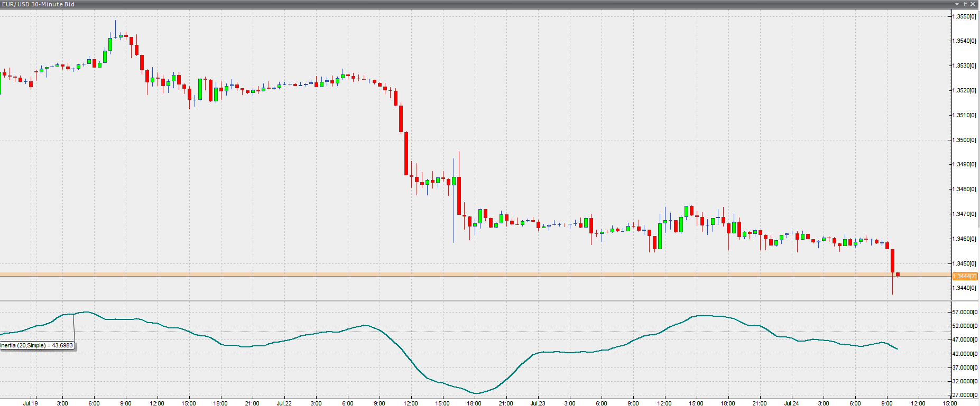
Task: Click the Jul.19 date on time axis
Action: [x=31, y=403]
